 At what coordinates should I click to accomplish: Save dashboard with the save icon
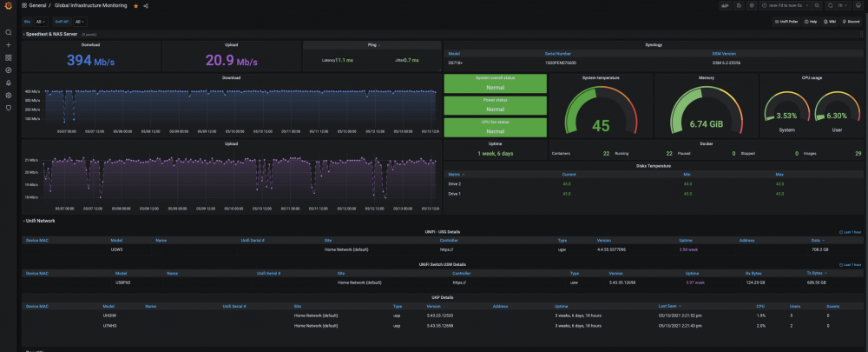pos(739,6)
